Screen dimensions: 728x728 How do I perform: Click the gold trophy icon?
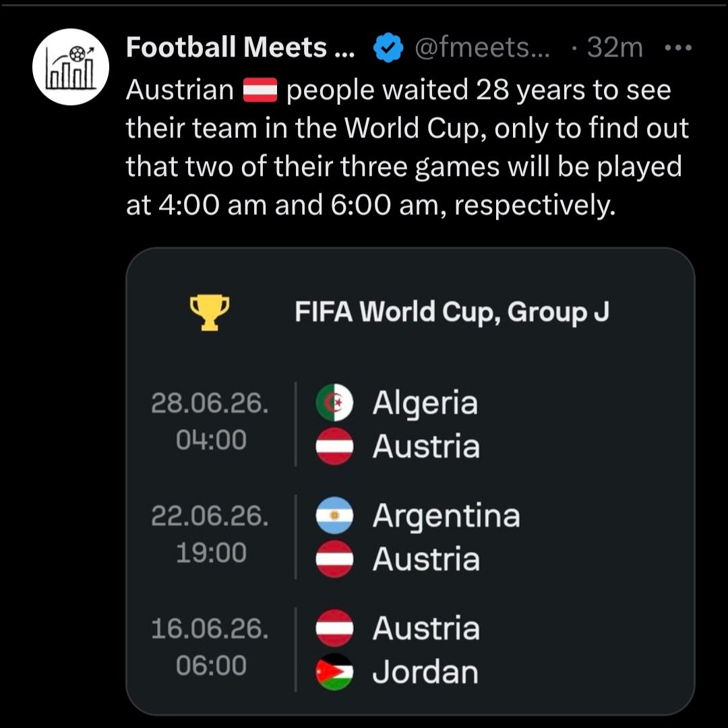210,313
